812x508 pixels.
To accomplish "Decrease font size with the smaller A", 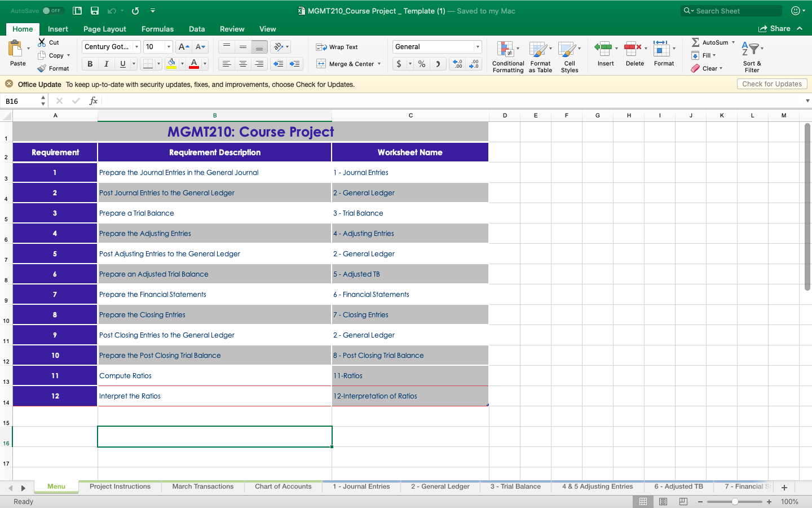I will [200, 47].
